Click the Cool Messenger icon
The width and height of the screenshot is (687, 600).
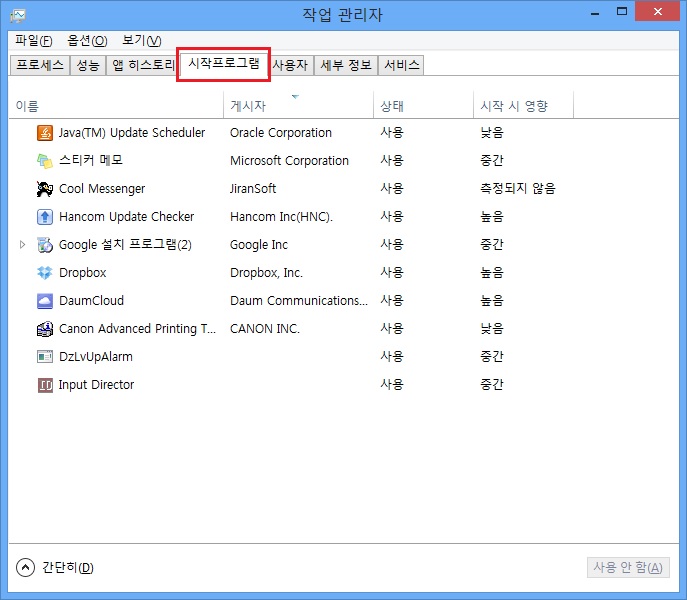[45, 188]
